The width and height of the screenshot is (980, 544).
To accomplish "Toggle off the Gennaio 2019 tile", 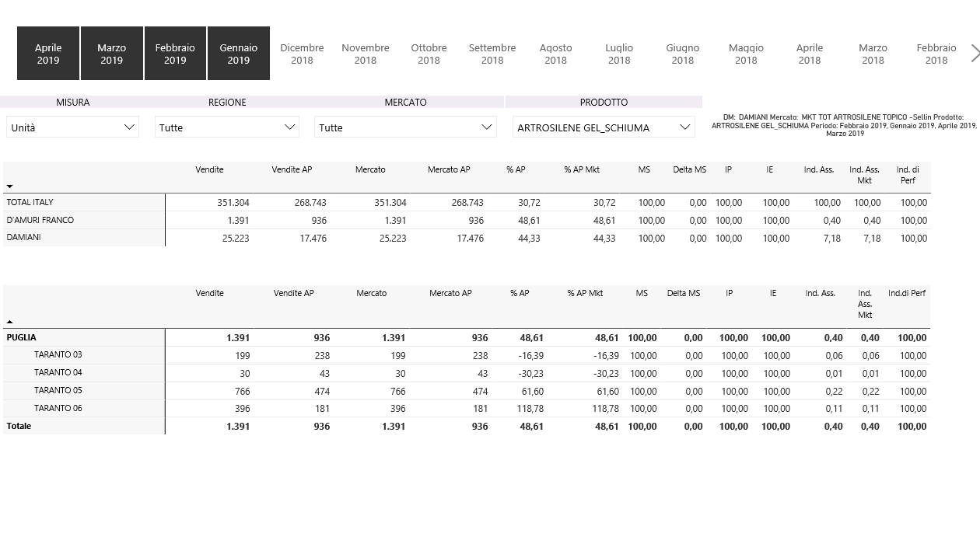I will pos(239,54).
